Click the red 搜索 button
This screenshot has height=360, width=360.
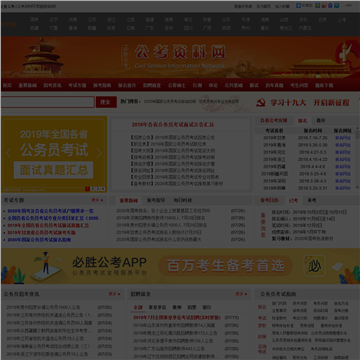click(x=106, y=102)
